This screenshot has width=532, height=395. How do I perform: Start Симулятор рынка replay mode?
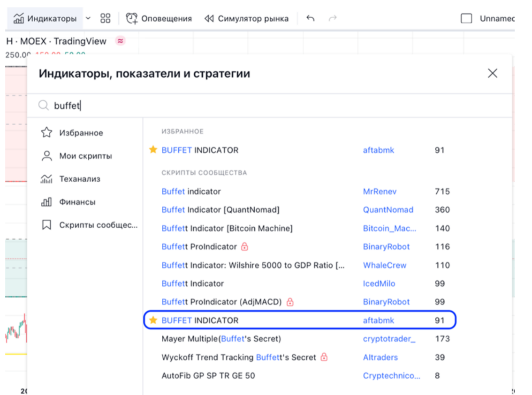pos(247,18)
